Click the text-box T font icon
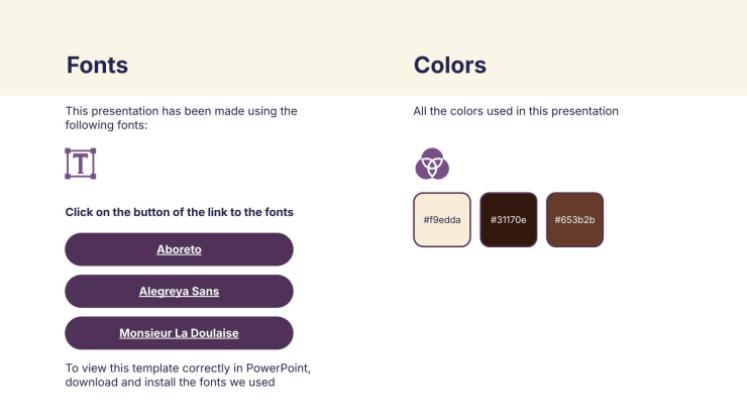This screenshot has width=747, height=420. [80, 163]
